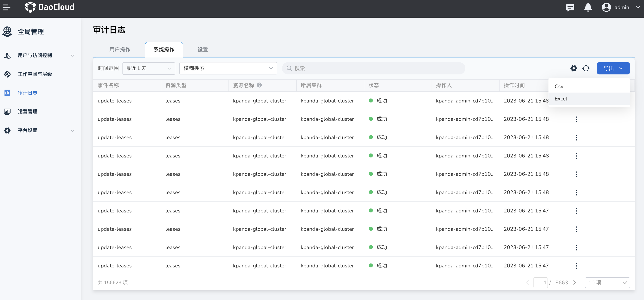Click the 状态 column header
644x300 pixels.
click(x=373, y=85)
